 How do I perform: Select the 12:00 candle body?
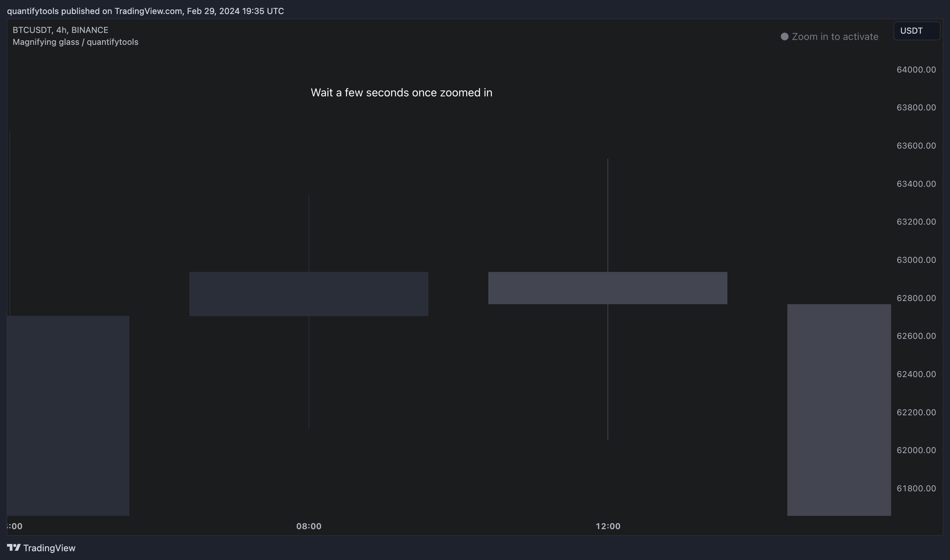pyautogui.click(x=608, y=288)
